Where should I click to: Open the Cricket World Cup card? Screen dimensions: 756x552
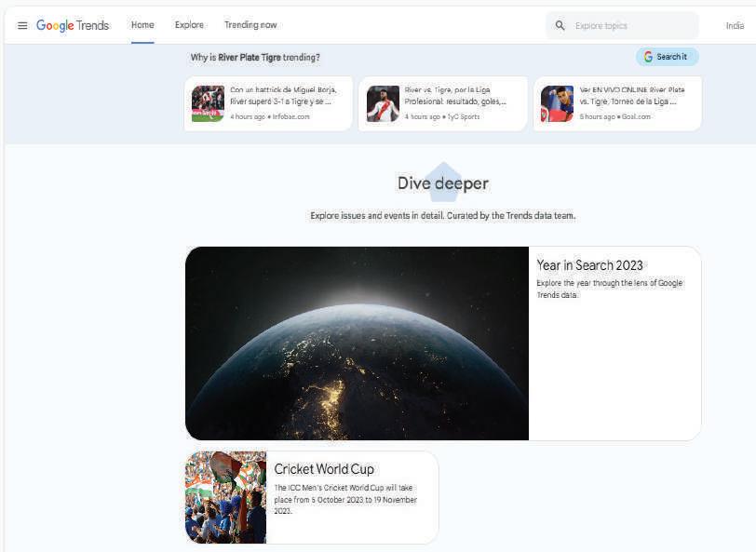[x=312, y=497]
